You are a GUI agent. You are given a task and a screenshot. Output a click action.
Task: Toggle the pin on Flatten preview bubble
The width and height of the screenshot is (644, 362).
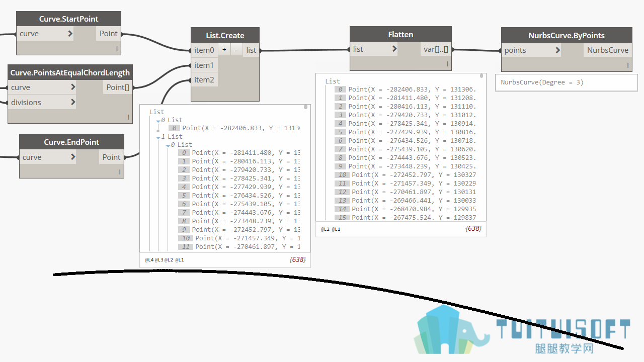(x=481, y=76)
